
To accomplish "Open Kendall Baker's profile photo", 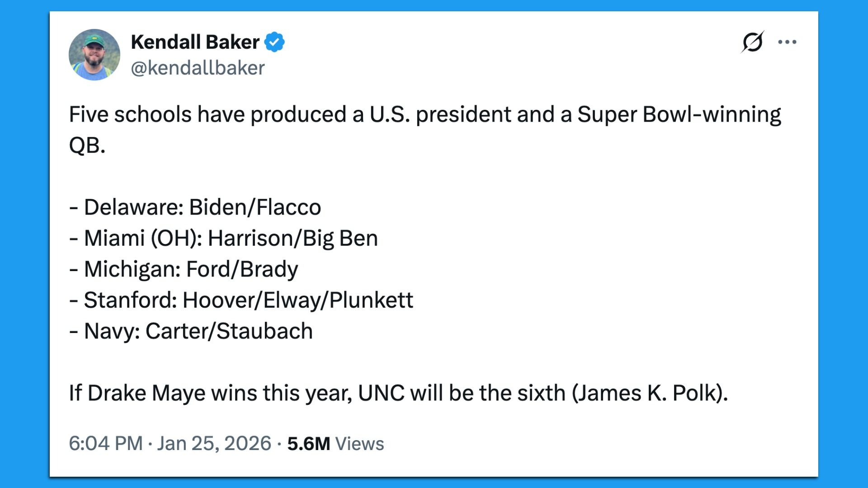I will tap(94, 55).
